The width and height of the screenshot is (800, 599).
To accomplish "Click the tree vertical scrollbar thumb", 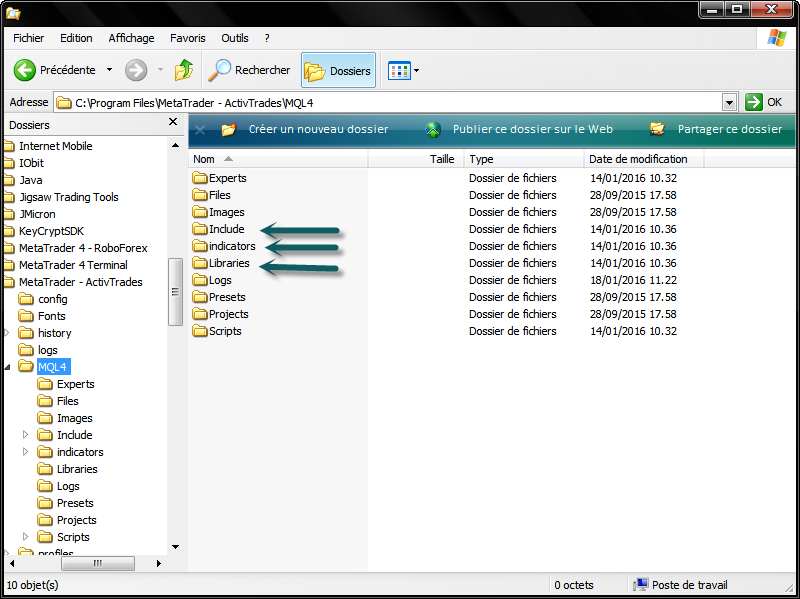I will 176,292.
